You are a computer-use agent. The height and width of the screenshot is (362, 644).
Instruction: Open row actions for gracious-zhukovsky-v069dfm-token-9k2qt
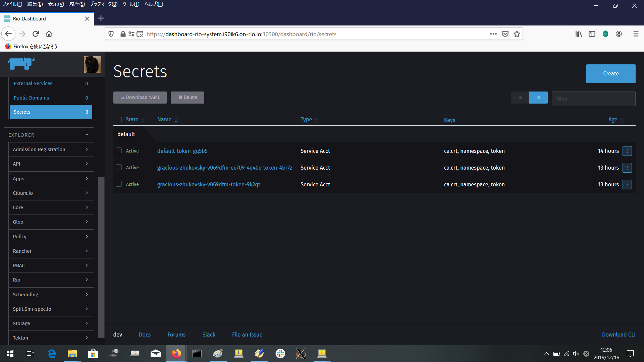coord(627,184)
